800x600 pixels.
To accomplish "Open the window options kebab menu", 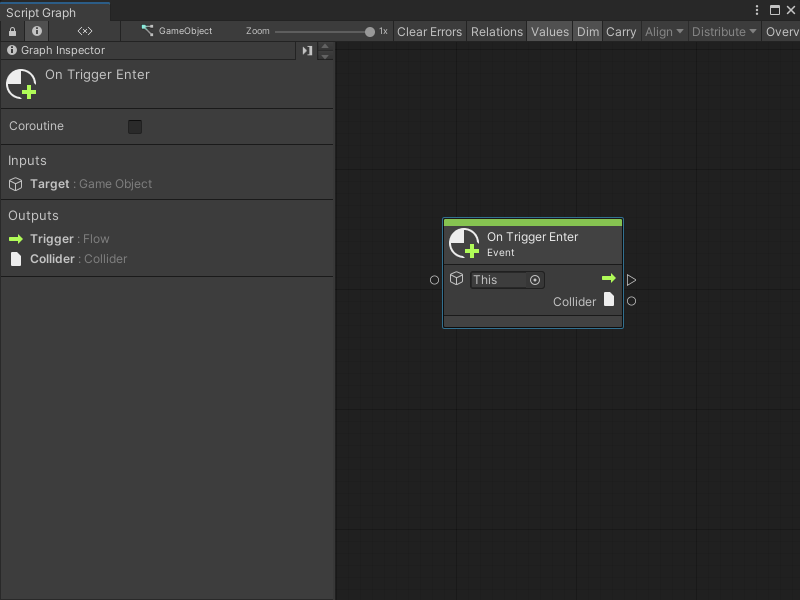I will (x=757, y=9).
